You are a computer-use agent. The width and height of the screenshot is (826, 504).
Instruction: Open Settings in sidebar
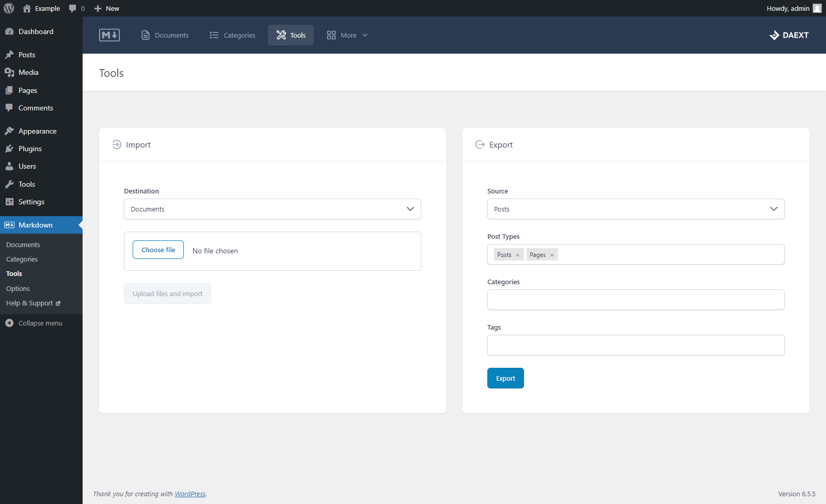[41, 202]
